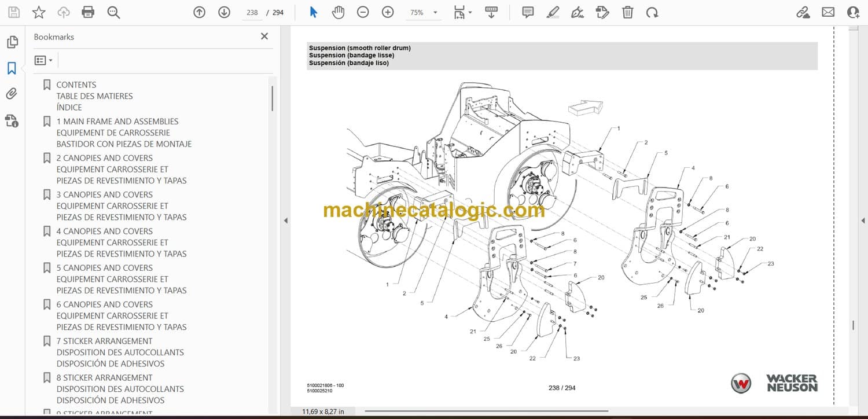The width and height of the screenshot is (868, 419).
Task: Click the trash Delete icon
Action: [x=627, y=12]
